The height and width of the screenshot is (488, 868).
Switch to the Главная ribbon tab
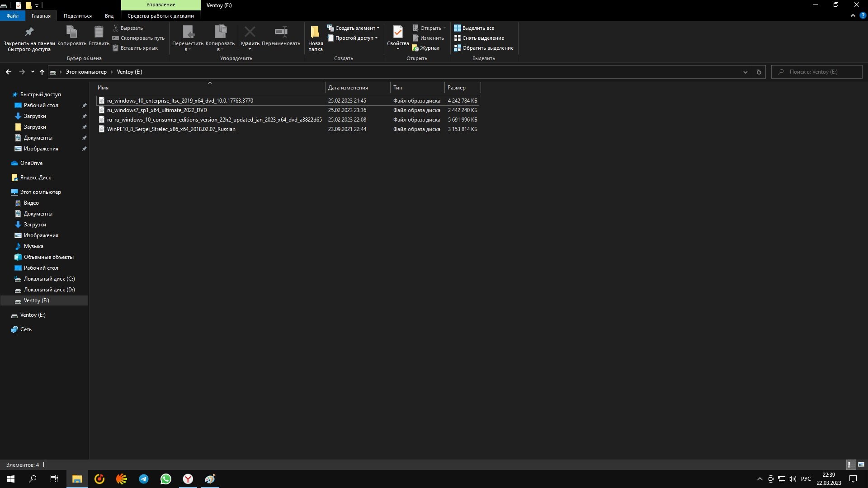tap(41, 16)
